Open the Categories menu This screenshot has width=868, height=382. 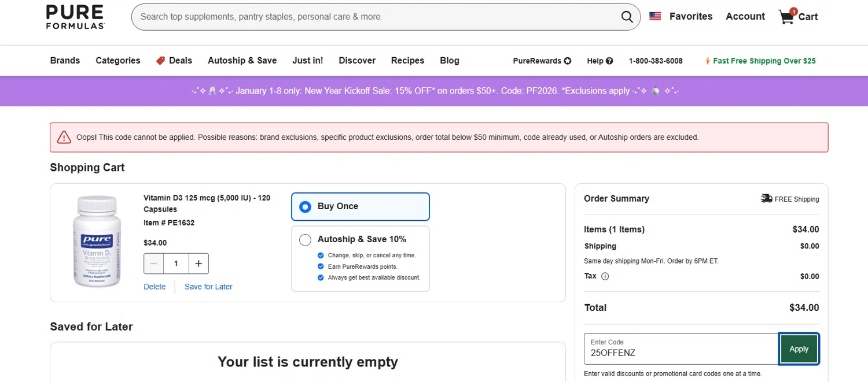(x=118, y=61)
